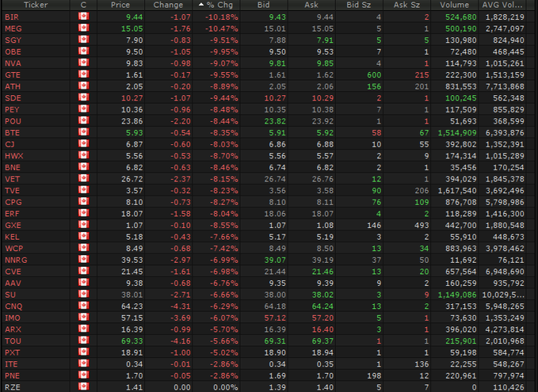
Task: Click the C country column header
Action: click(x=83, y=5)
